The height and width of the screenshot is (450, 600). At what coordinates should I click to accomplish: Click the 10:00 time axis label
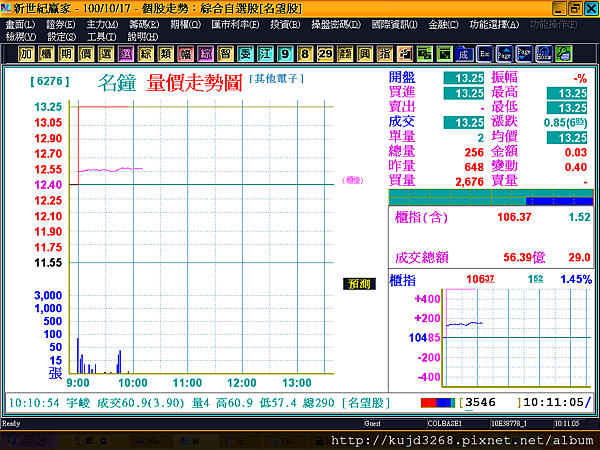[x=133, y=383]
